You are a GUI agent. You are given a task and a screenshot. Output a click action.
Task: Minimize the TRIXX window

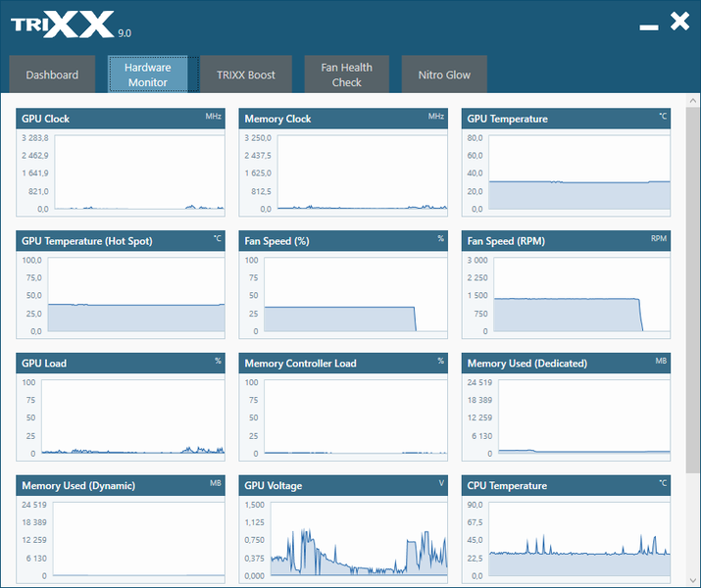coord(649,27)
